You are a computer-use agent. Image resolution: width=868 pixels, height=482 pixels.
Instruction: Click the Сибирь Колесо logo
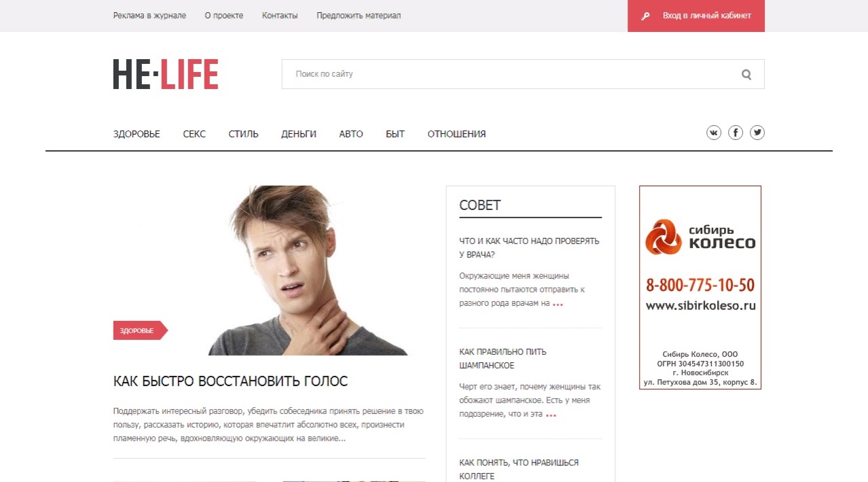tap(700, 236)
